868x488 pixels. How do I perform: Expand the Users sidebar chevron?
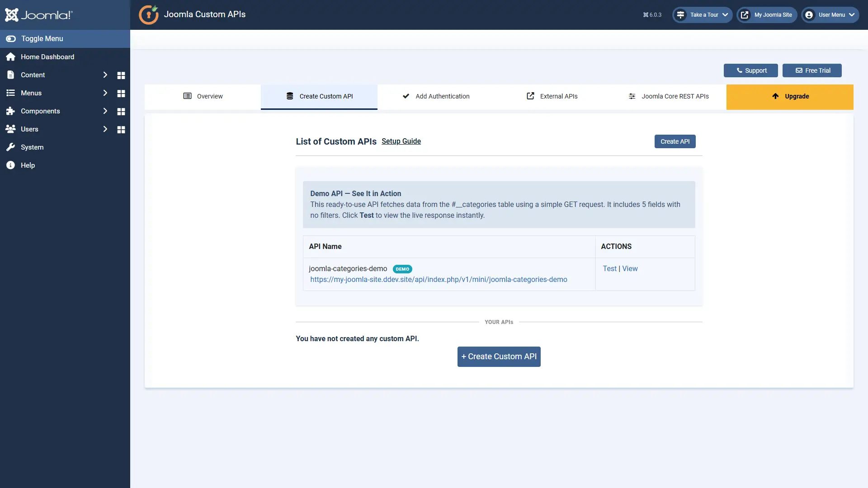tap(105, 129)
